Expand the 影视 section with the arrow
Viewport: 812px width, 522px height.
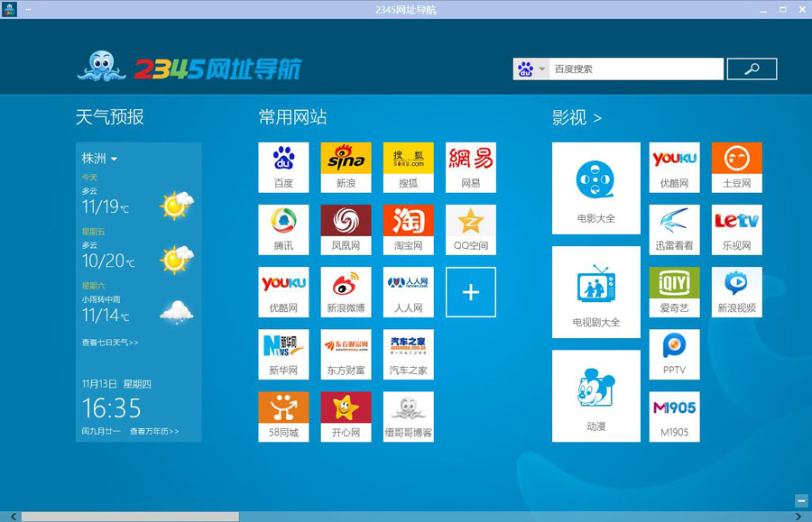pyautogui.click(x=597, y=118)
